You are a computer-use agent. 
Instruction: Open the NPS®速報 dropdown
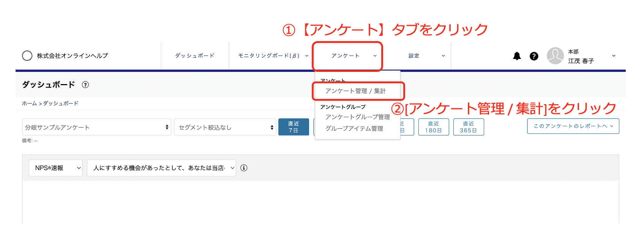[55, 168]
